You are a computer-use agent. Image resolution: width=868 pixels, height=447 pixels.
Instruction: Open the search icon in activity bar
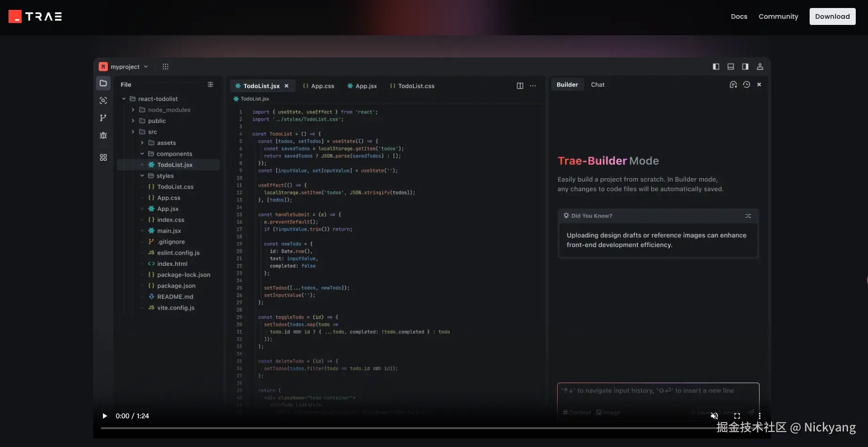103,100
